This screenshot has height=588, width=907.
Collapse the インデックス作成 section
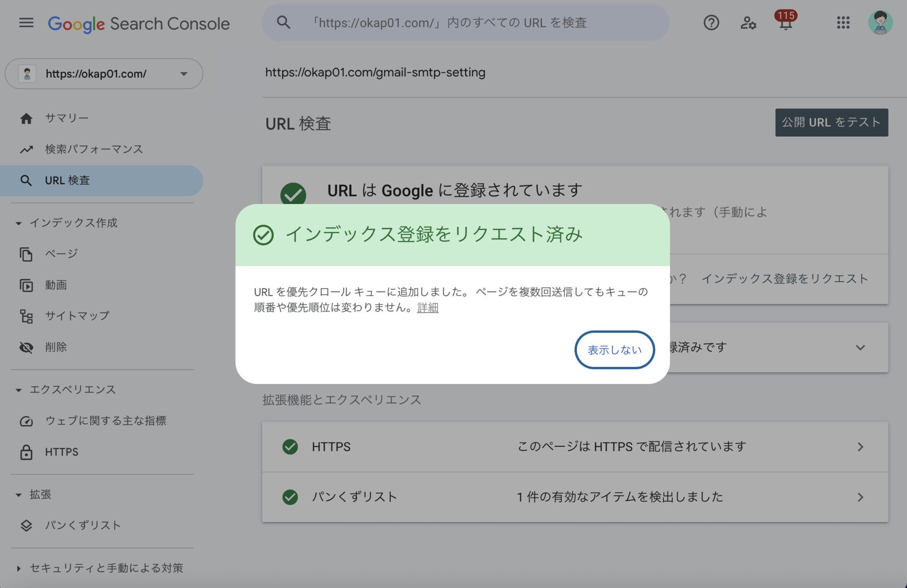tap(18, 223)
